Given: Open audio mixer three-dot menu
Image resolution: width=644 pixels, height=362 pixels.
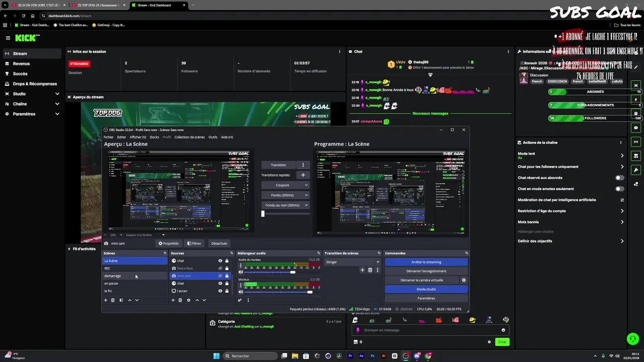Looking at the screenshot, I should click(x=248, y=300).
